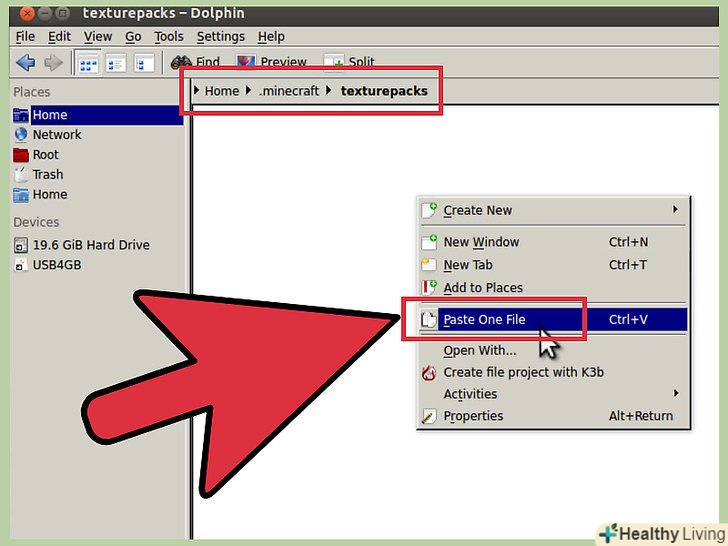728x546 pixels.
Task: Open the File menu
Action: [x=25, y=36]
